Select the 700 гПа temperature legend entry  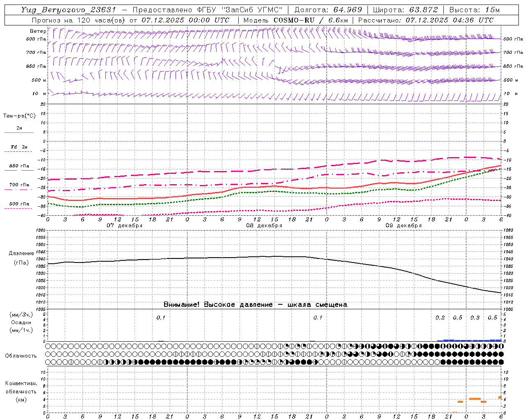[19, 185]
